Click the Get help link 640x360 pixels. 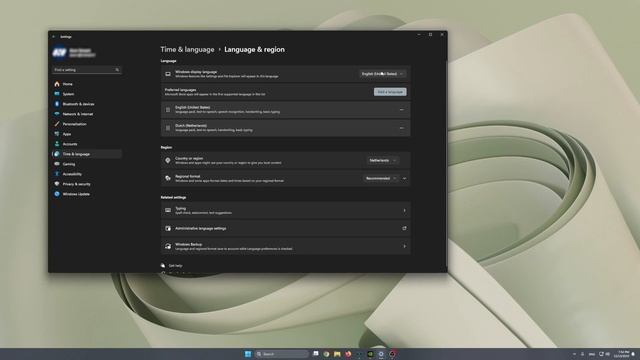(x=176, y=266)
